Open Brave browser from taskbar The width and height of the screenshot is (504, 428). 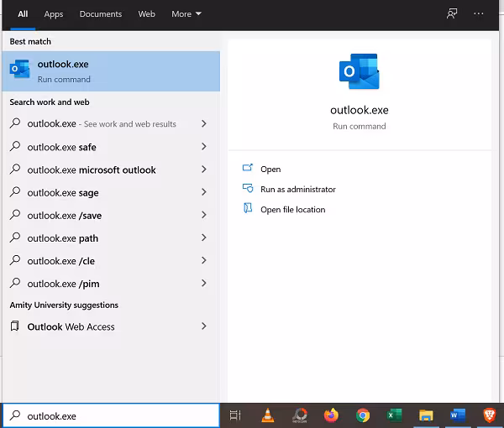point(489,415)
